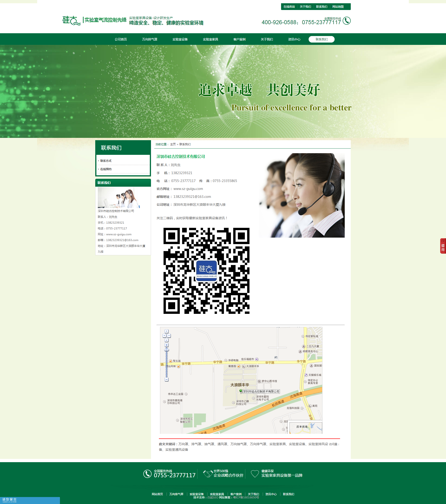Open the official website link www.sz-guigu.com
446x504 pixels.
(x=188, y=189)
